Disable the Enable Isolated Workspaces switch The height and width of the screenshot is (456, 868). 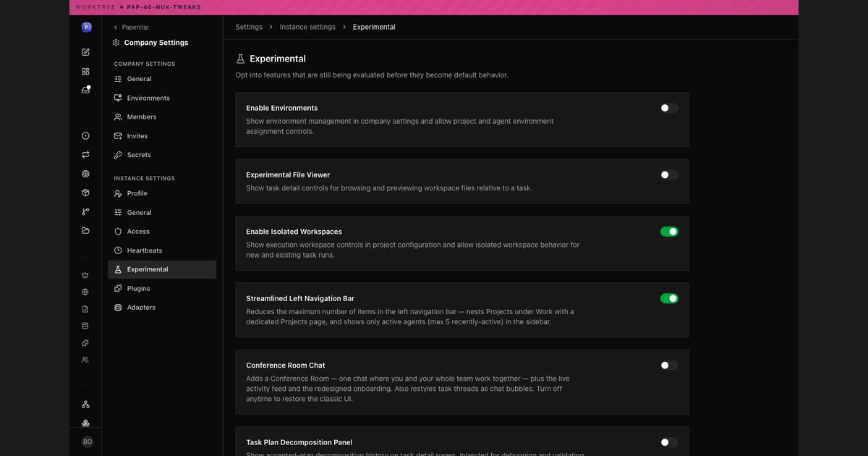coord(669,232)
